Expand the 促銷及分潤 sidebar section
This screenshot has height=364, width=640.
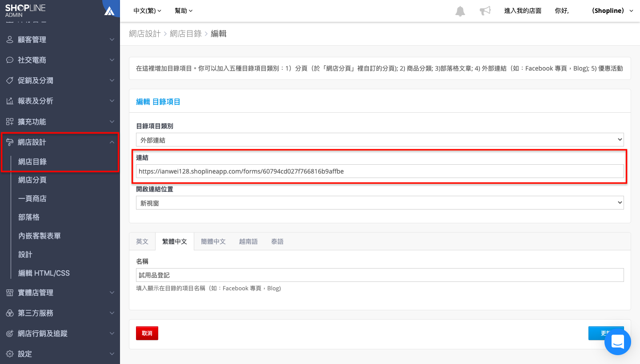point(112,80)
